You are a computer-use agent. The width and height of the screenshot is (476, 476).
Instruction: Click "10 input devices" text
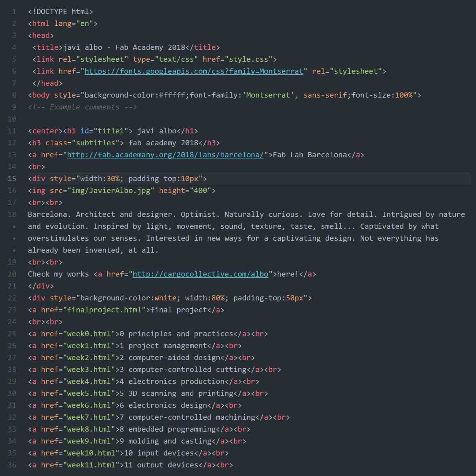[159, 453]
